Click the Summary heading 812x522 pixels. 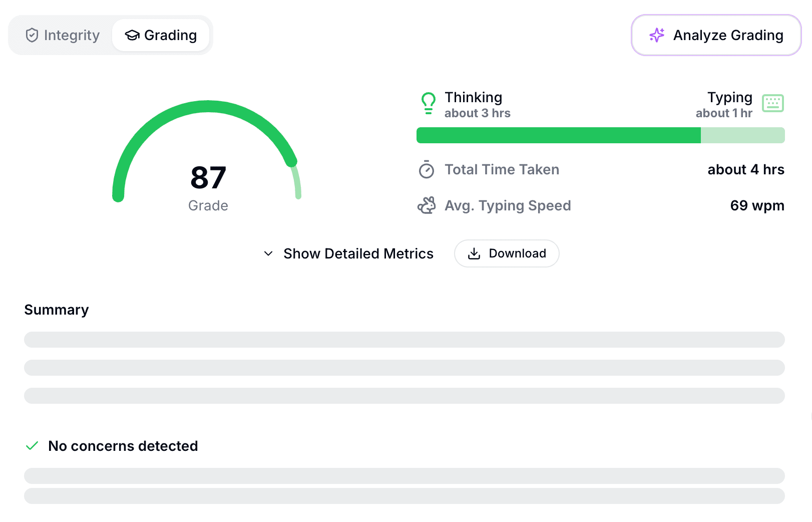pyautogui.click(x=57, y=310)
